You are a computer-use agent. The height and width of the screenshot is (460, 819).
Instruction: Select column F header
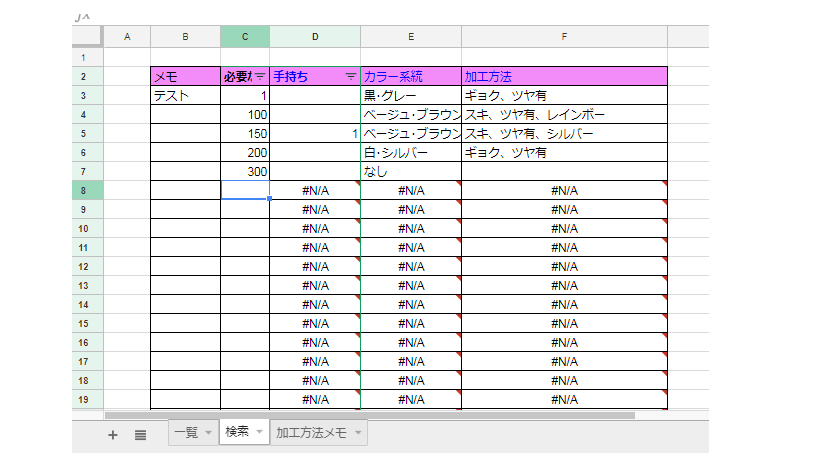point(564,37)
